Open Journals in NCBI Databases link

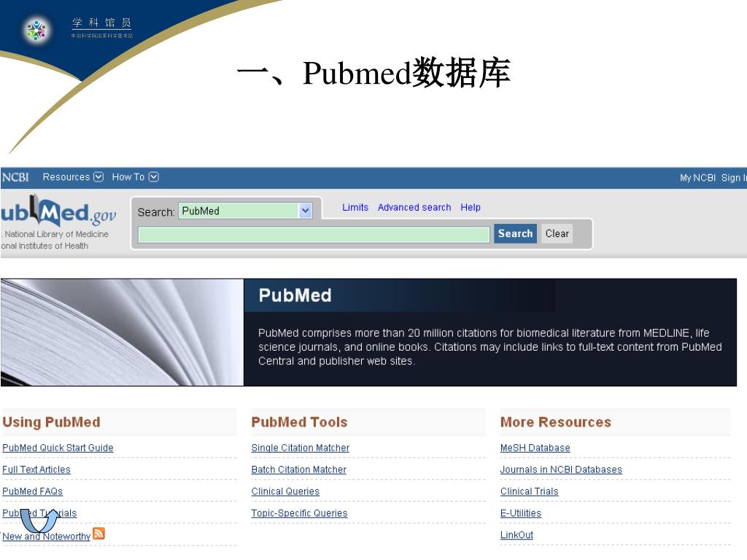coord(561,470)
